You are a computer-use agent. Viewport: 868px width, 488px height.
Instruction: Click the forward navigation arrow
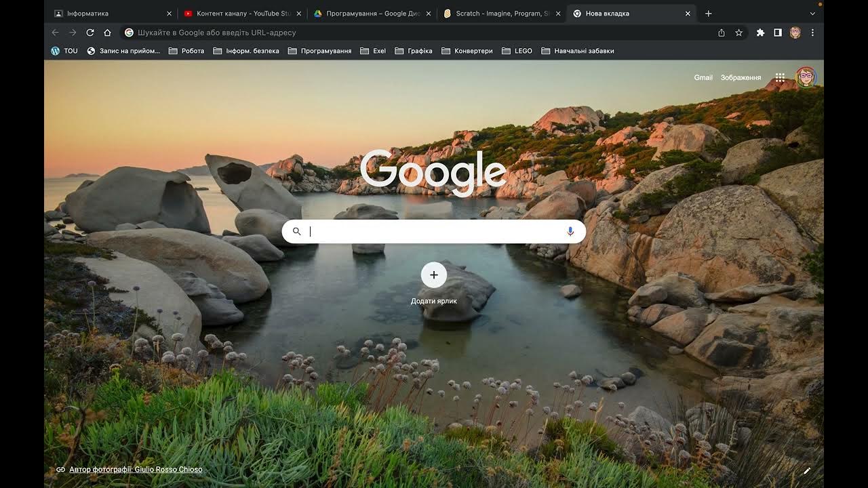pyautogui.click(x=73, y=33)
